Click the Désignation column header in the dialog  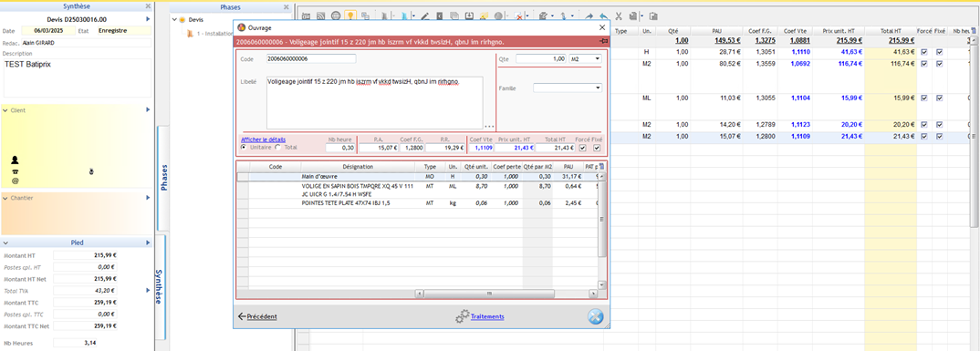pos(358,167)
